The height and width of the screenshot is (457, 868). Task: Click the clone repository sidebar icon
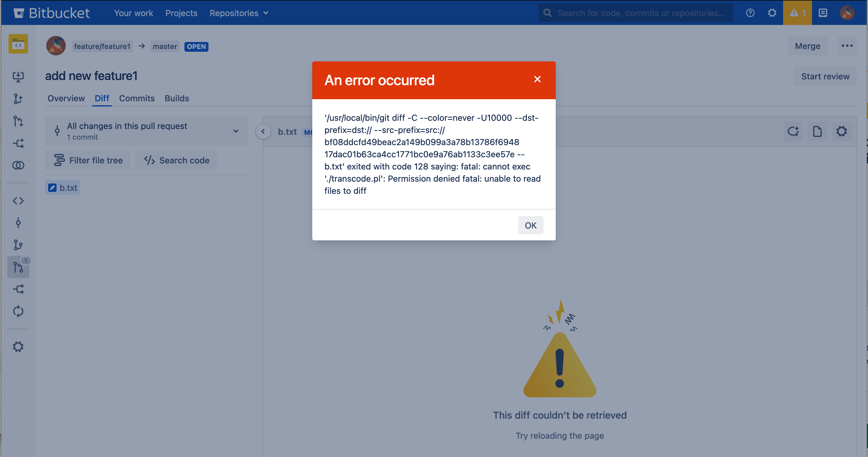[18, 77]
